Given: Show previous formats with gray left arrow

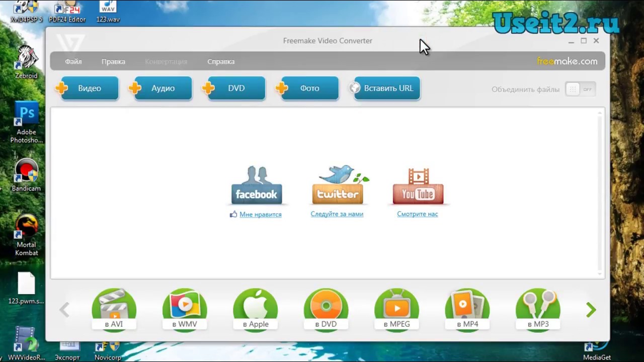Looking at the screenshot, I should point(64,310).
